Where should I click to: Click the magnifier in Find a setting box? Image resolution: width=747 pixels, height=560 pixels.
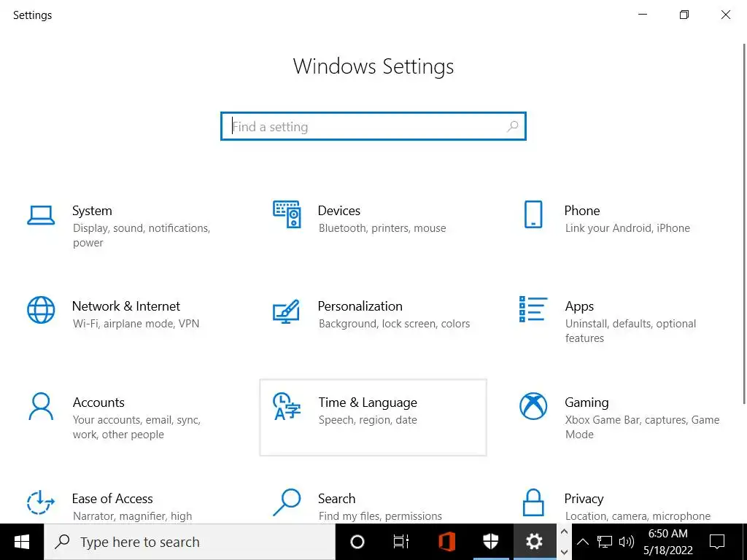tap(513, 126)
